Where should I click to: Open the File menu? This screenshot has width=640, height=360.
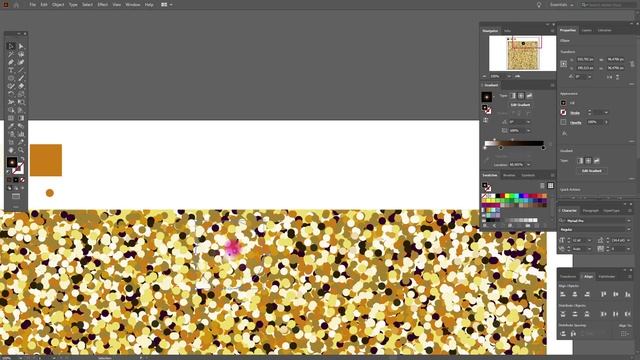pyautogui.click(x=32, y=4)
